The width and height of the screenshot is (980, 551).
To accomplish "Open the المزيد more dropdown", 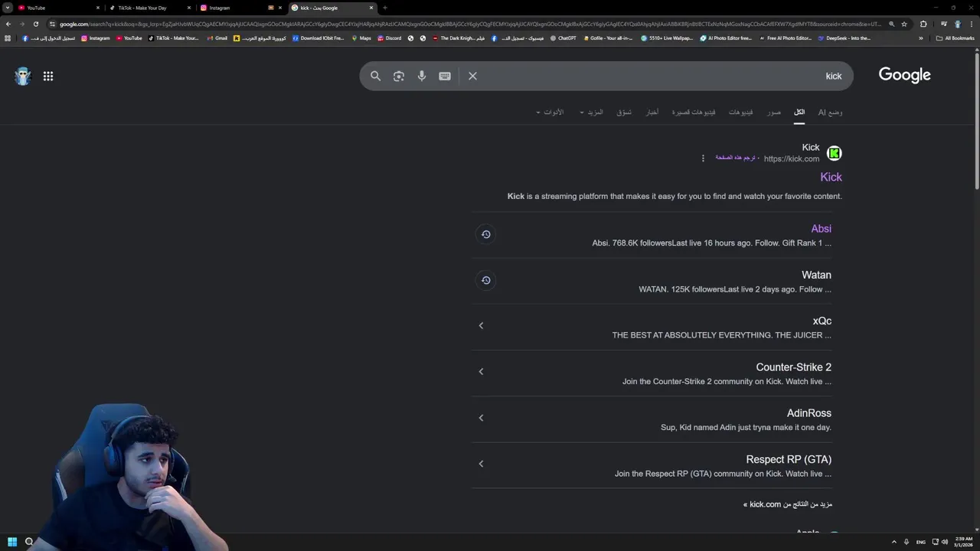I will click(592, 112).
